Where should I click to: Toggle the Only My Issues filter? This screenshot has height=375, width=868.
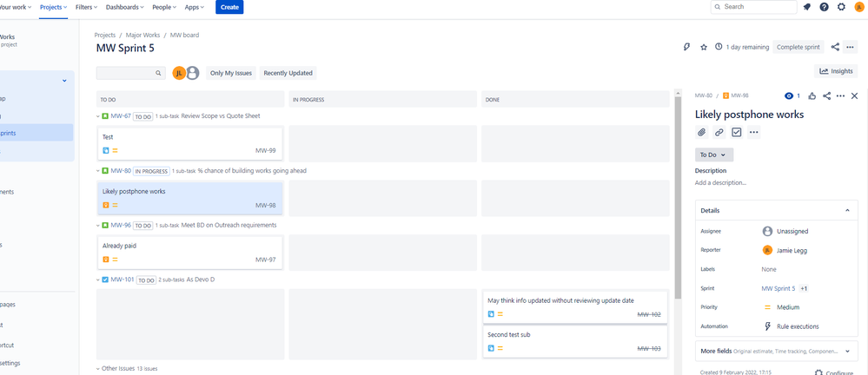pyautogui.click(x=231, y=73)
